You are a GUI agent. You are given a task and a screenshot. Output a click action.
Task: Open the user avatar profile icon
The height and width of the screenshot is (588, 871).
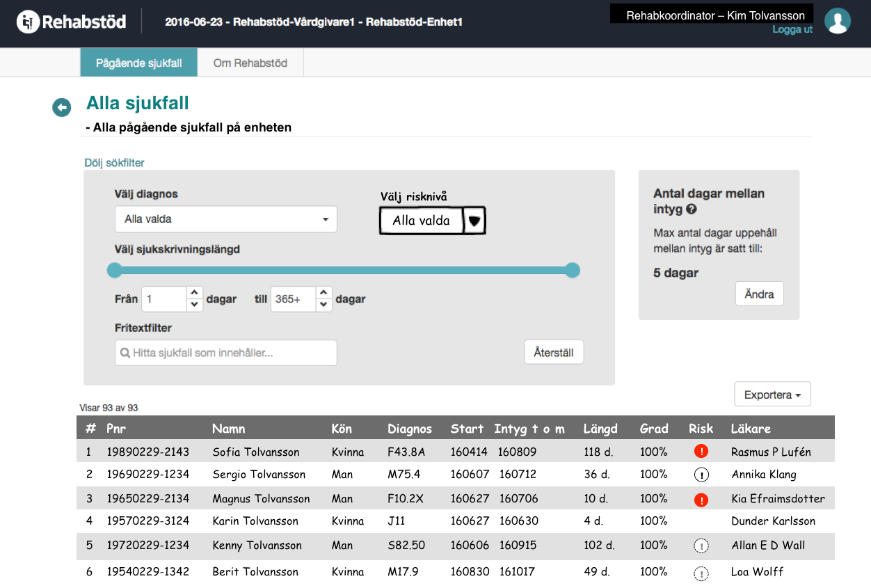coord(838,21)
